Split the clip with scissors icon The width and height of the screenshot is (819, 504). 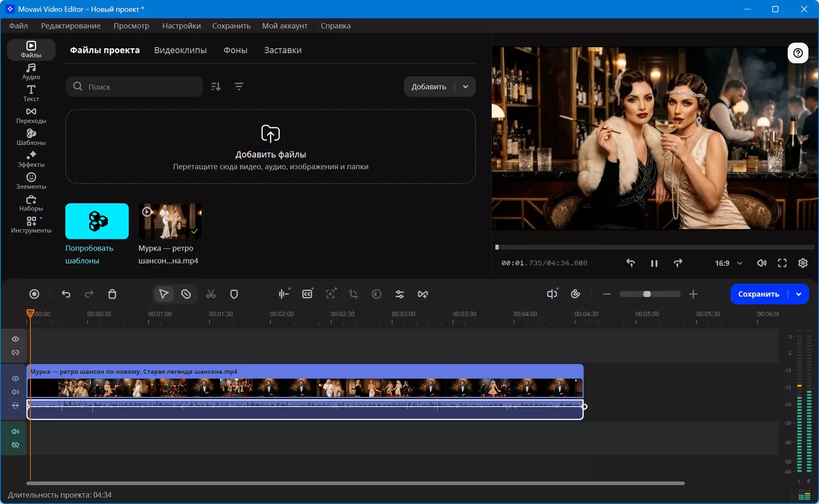[211, 294]
